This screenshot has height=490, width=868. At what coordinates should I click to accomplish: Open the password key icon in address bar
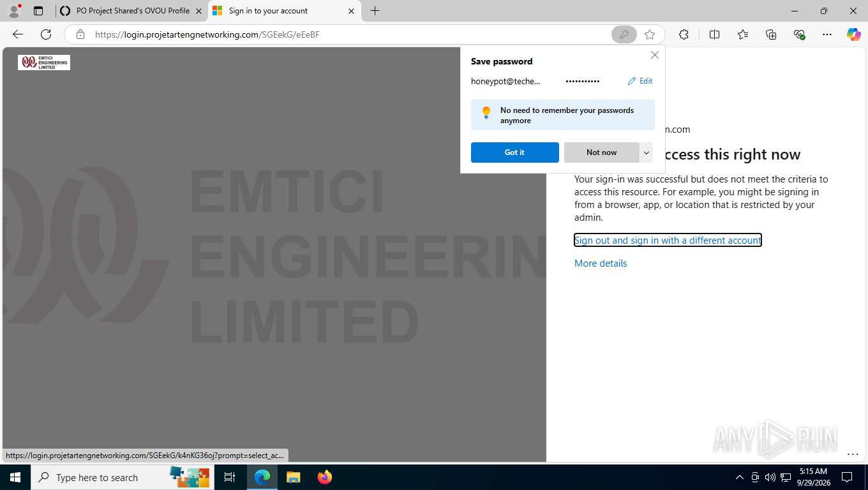[x=624, y=34]
